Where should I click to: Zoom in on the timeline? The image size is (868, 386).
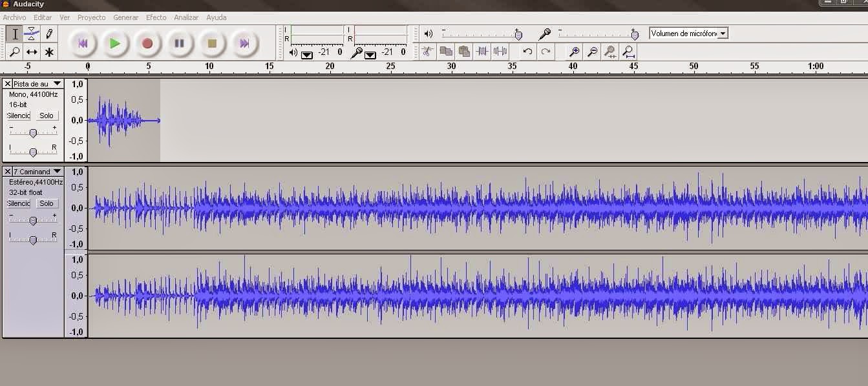573,52
